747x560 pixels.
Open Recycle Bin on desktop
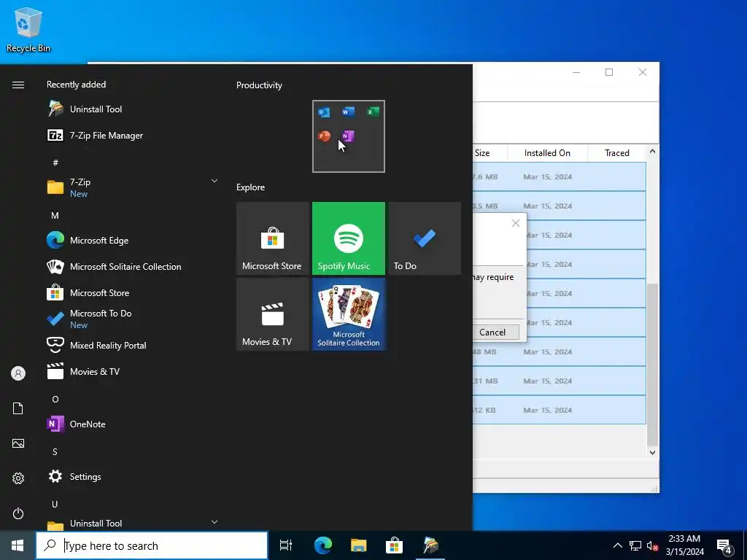28,29
